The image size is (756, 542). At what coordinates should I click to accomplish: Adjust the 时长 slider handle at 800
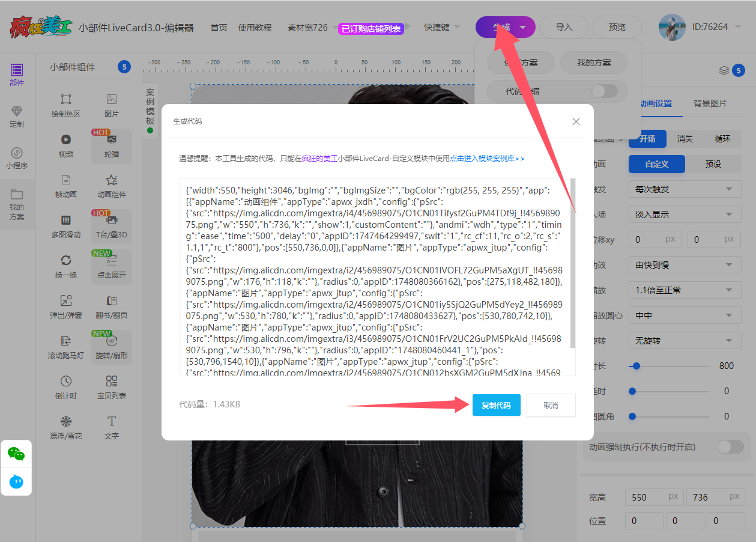click(636, 366)
